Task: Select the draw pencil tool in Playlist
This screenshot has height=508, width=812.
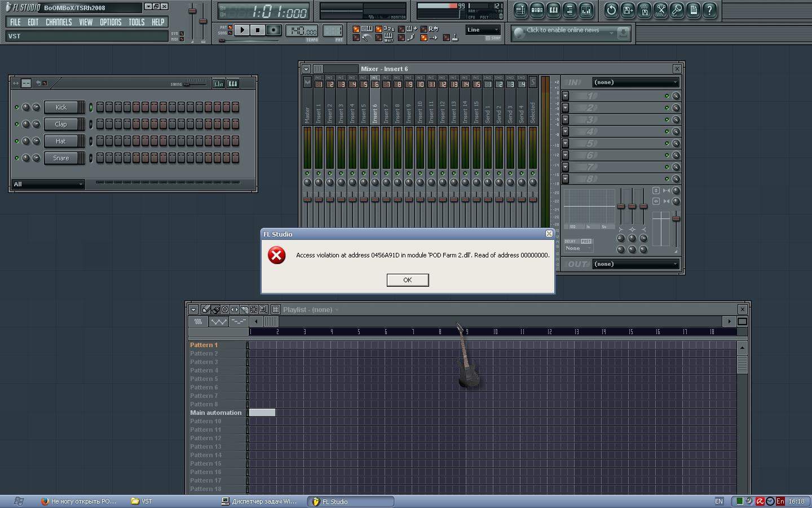Action: point(206,309)
